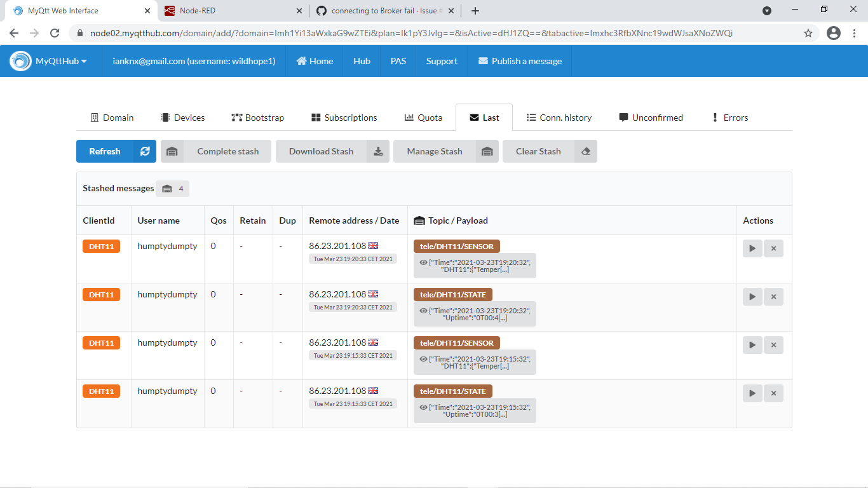The width and height of the screenshot is (868, 488).
Task: Open the browser three-dot menu
Action: pyautogui.click(x=855, y=33)
